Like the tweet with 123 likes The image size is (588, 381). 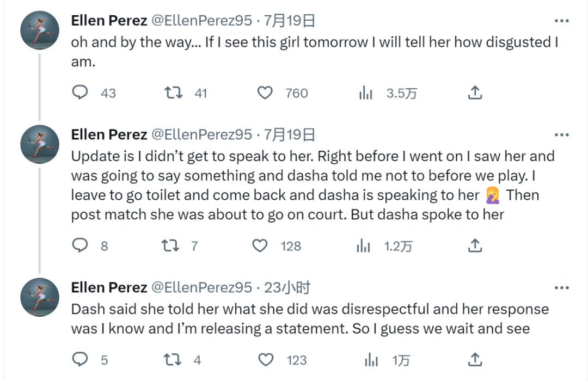pos(265,360)
